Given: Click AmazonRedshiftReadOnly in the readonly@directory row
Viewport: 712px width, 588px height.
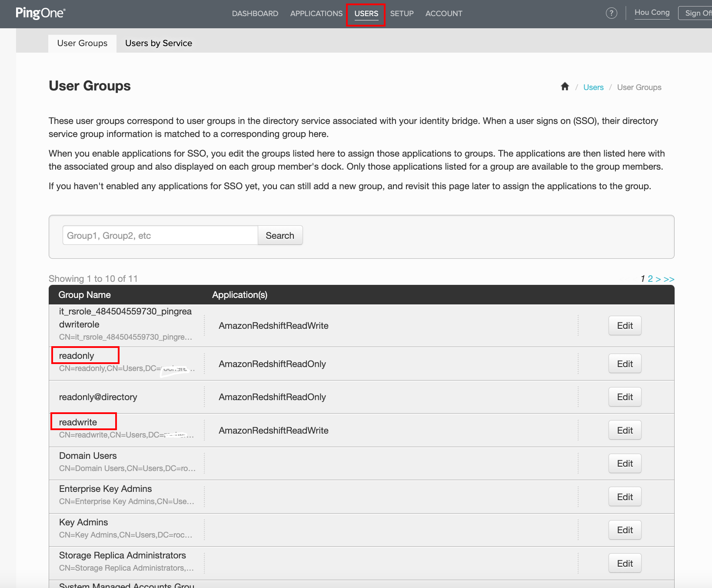Looking at the screenshot, I should tap(272, 397).
